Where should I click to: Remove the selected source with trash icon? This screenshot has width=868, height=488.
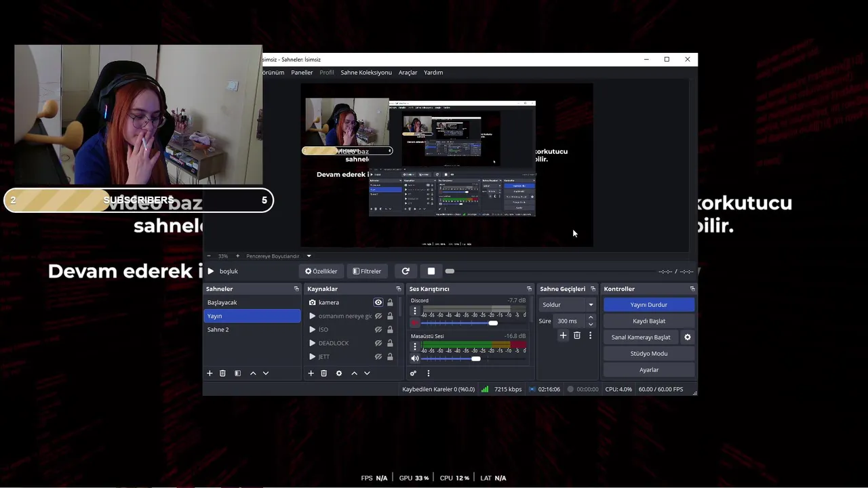pos(323,373)
